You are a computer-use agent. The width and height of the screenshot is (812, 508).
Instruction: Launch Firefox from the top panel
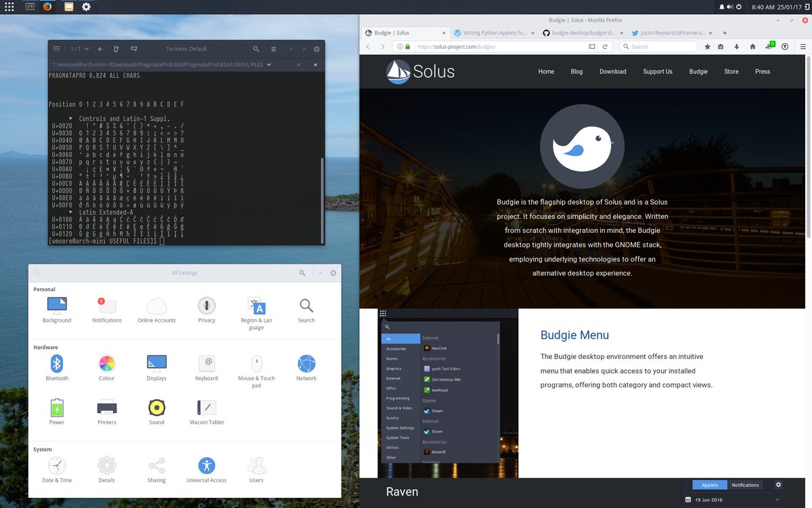[47, 7]
